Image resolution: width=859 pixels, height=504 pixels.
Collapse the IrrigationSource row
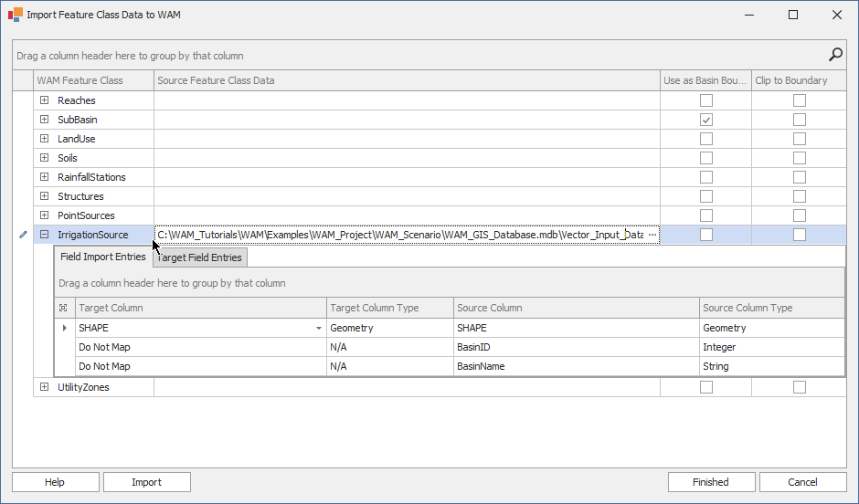pyautogui.click(x=45, y=235)
